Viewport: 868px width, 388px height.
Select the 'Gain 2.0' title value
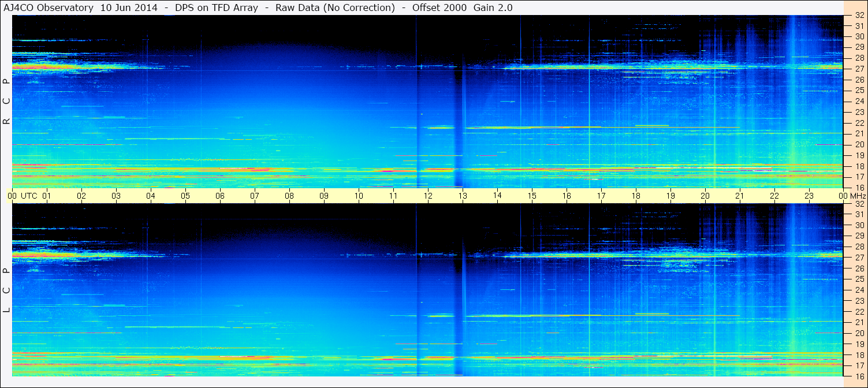pos(493,8)
